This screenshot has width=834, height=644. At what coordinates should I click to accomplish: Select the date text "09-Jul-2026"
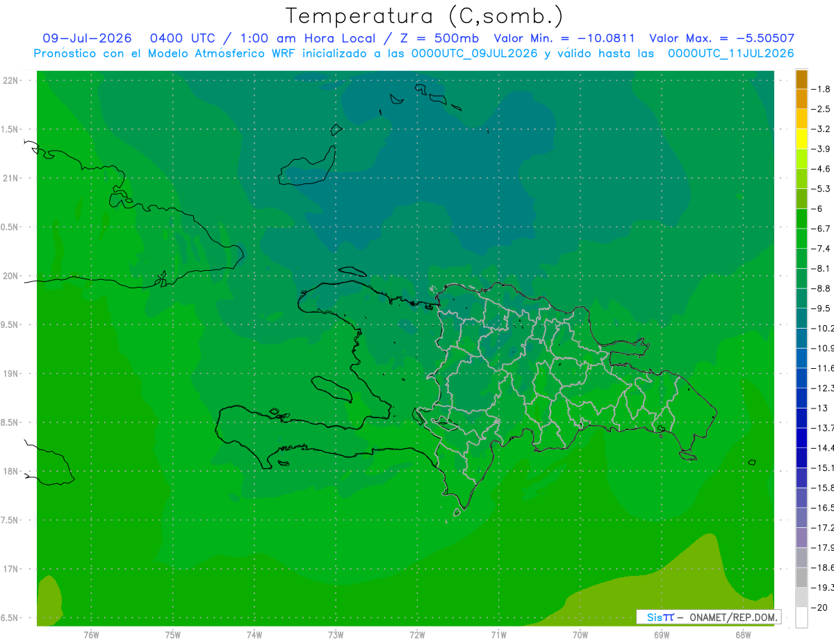(x=88, y=38)
